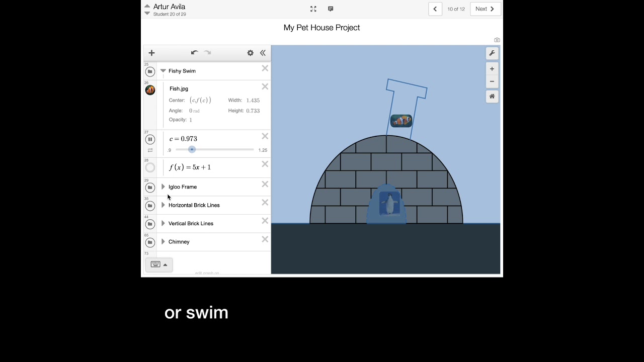Delete the Igloo Frame folder

(x=265, y=184)
